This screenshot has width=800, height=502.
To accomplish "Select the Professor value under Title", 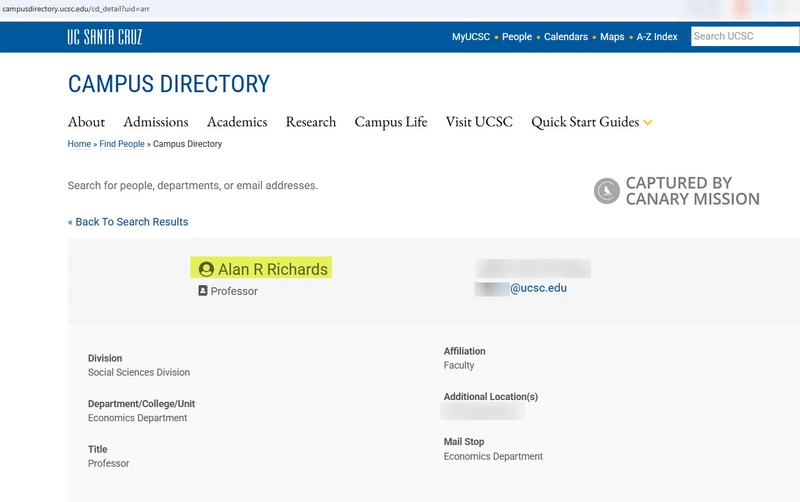I will point(108,463).
